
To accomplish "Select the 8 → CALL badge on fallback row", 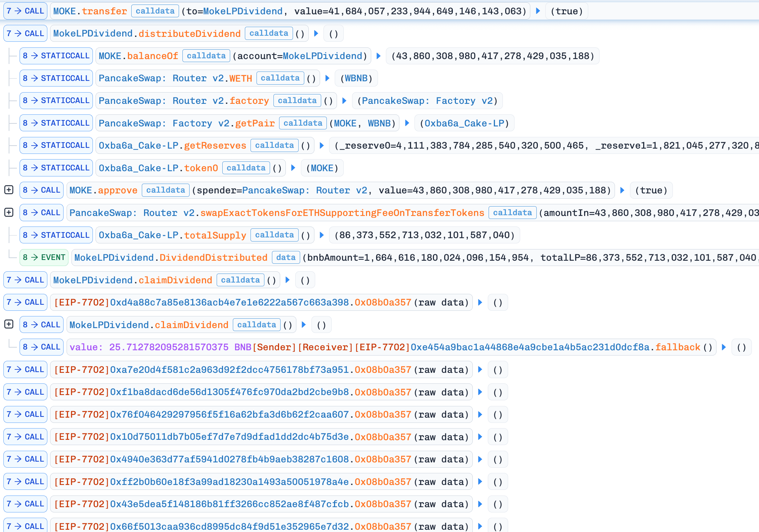I will click(41, 347).
